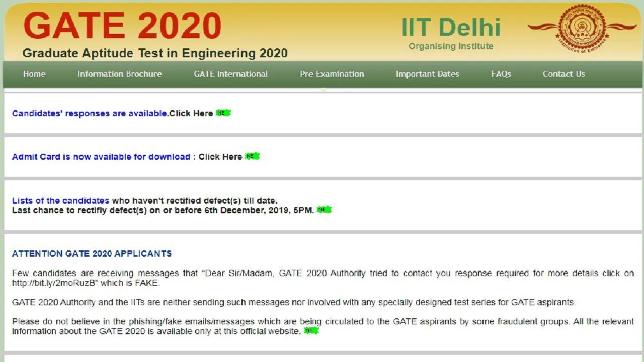The width and height of the screenshot is (644, 362).
Task: Click the NEW badge beside Admit Card notice
Action: tap(252, 156)
